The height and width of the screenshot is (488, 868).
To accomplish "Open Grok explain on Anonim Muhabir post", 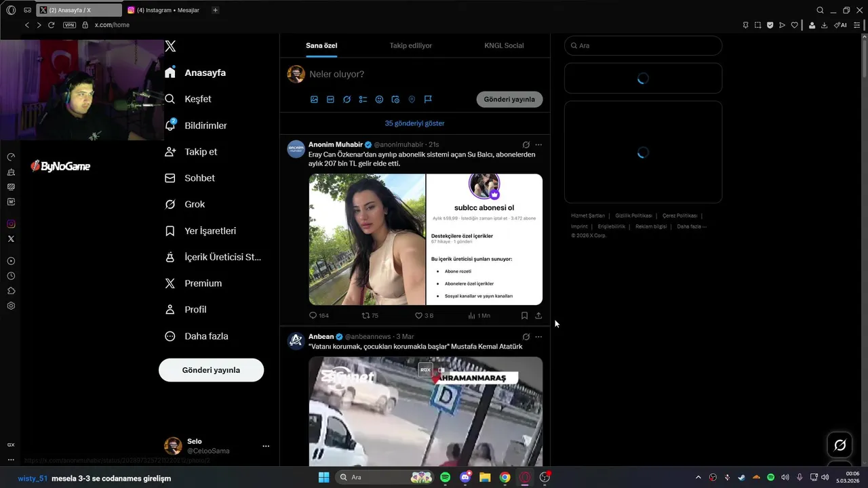I will point(526,144).
